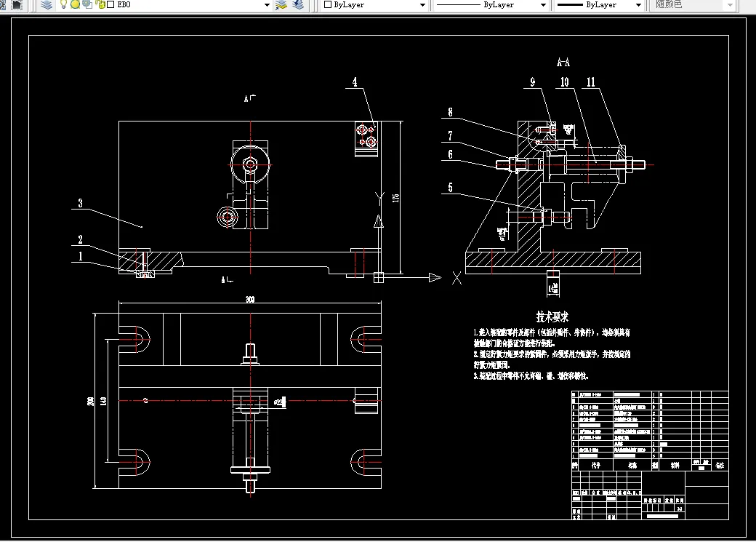Click the ByLayer color square in color control
This screenshot has width=756, height=542.
328,4
